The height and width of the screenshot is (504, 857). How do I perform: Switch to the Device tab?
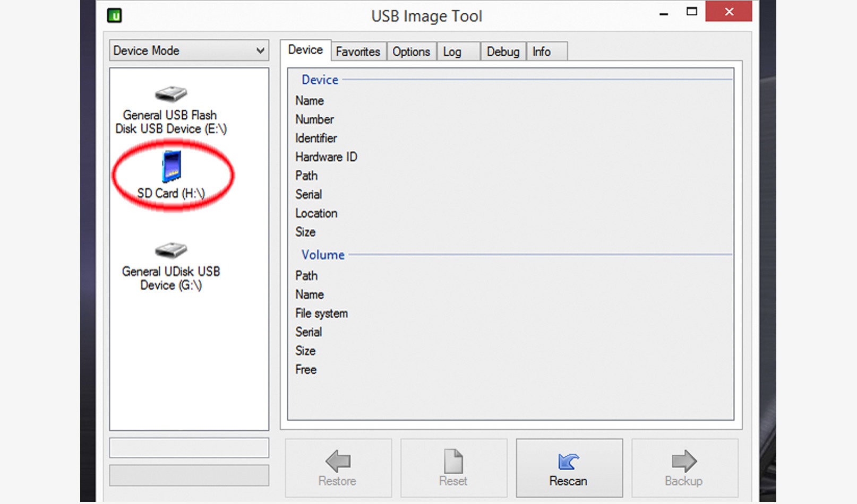point(305,50)
